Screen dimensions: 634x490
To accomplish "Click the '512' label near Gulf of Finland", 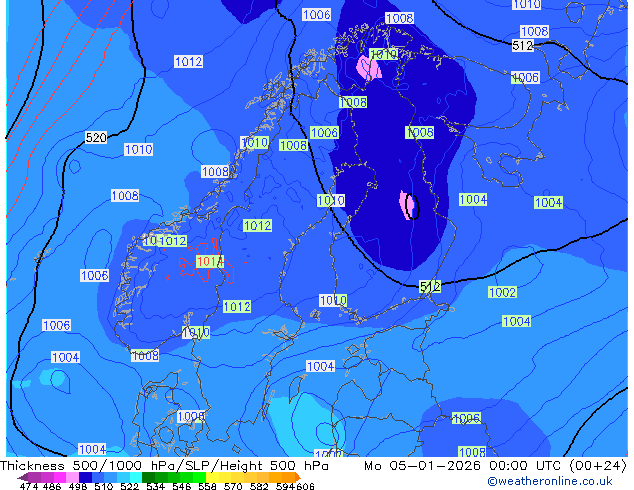I will tap(430, 287).
